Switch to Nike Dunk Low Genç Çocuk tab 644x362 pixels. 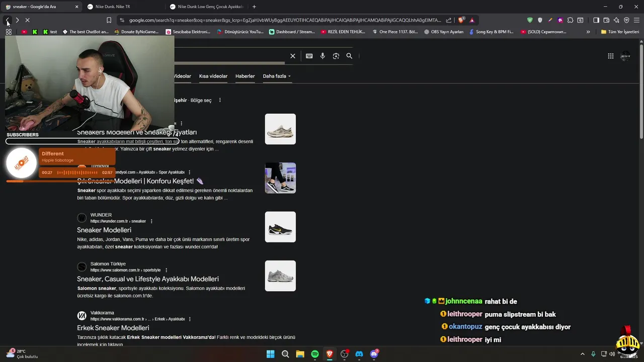pyautogui.click(x=206, y=7)
